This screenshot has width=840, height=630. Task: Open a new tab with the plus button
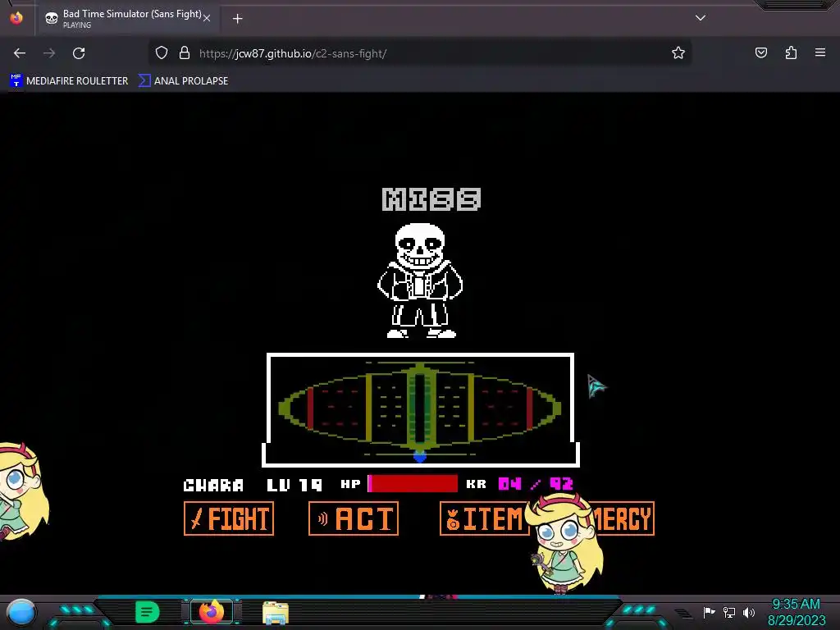[x=237, y=19]
